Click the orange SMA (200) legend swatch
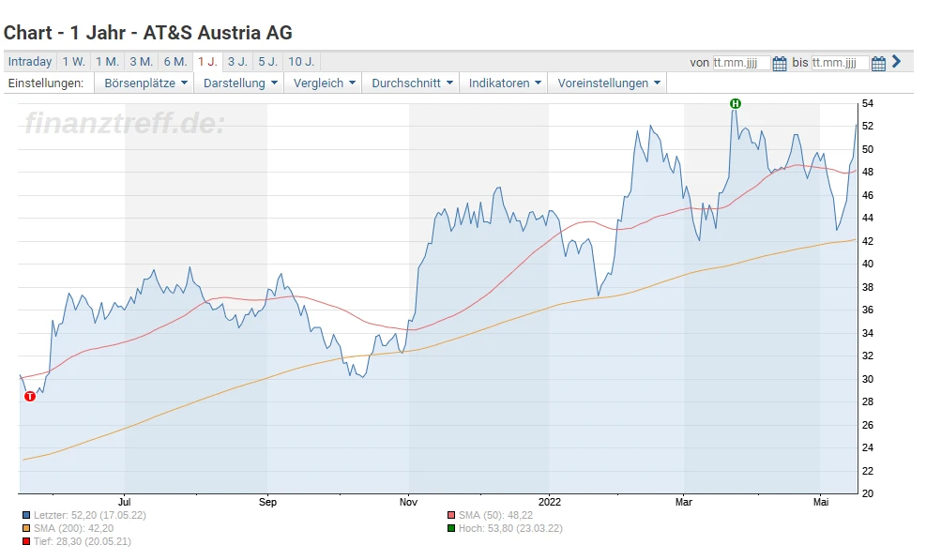926x560 pixels. (25, 528)
